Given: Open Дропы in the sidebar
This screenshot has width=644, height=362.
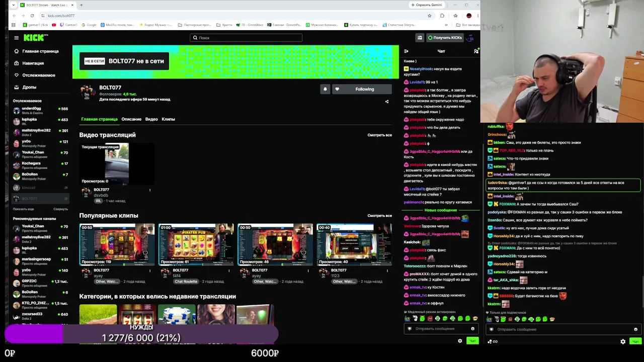Looking at the screenshot, I should tap(26, 87).
